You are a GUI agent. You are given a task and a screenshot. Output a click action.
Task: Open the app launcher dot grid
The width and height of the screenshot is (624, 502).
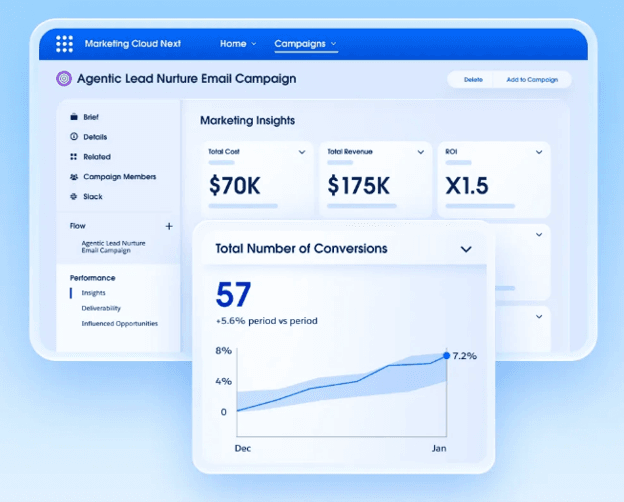(64, 44)
